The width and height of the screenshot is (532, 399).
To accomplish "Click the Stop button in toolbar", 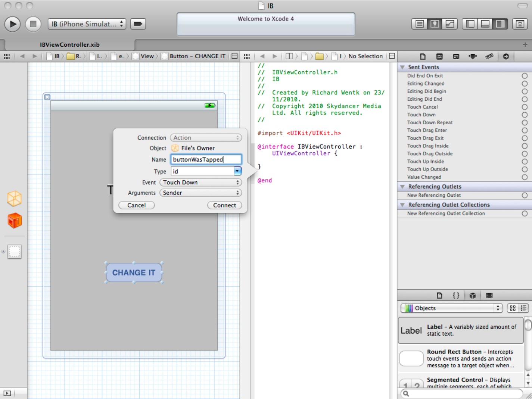I will coord(33,24).
